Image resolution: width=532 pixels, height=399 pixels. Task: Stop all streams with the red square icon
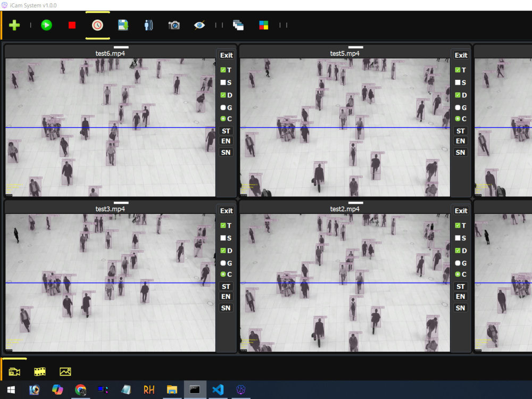(x=72, y=24)
